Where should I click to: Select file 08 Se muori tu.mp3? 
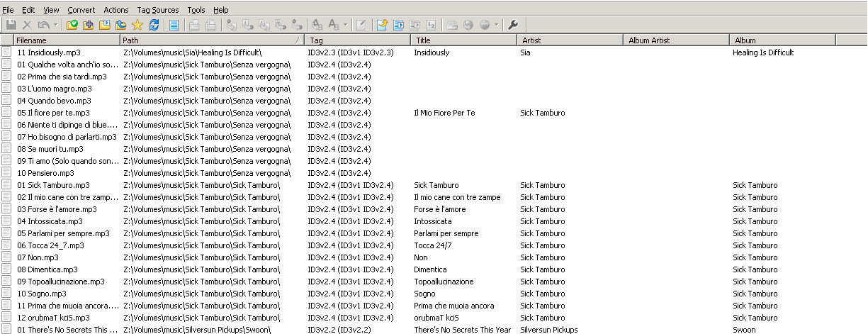pos(50,149)
